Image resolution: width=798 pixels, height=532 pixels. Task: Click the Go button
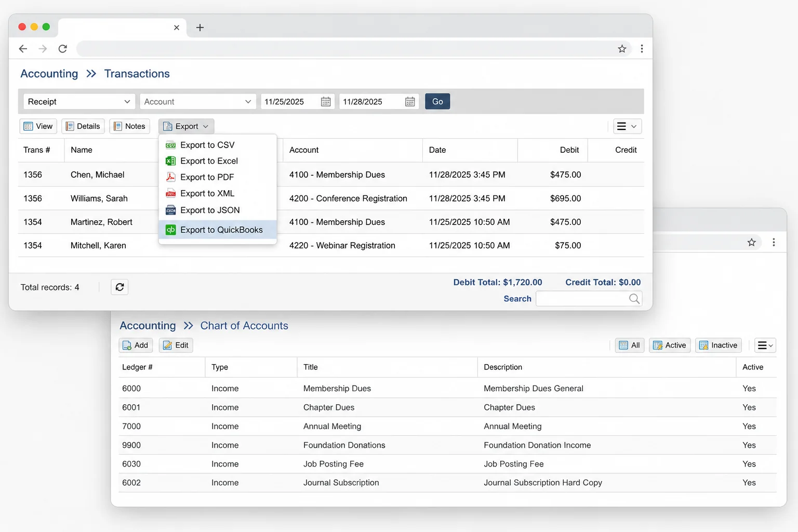pos(437,101)
